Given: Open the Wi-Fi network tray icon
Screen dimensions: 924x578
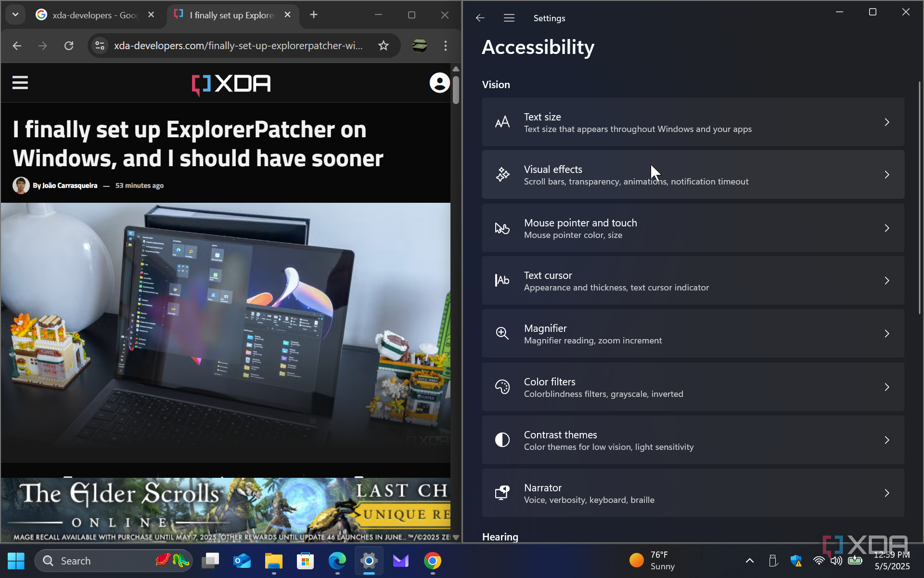Looking at the screenshot, I should (819, 561).
